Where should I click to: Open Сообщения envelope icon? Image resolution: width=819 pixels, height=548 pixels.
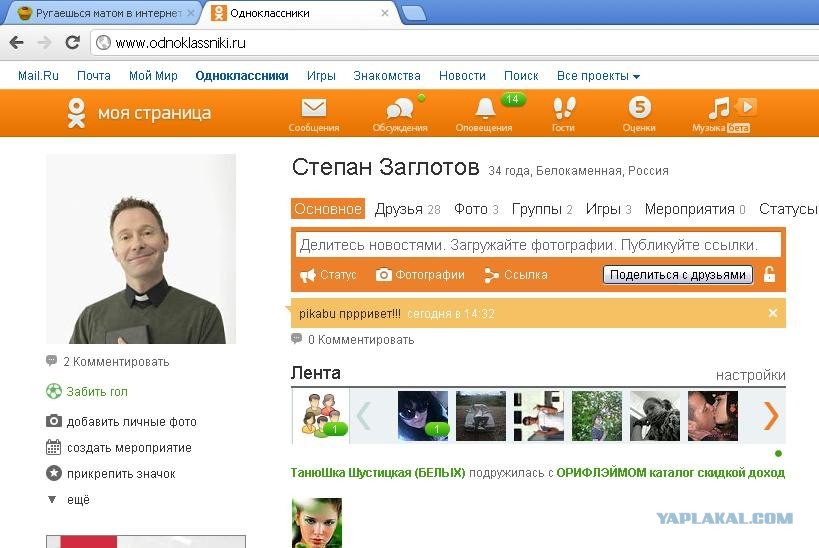coord(313,108)
